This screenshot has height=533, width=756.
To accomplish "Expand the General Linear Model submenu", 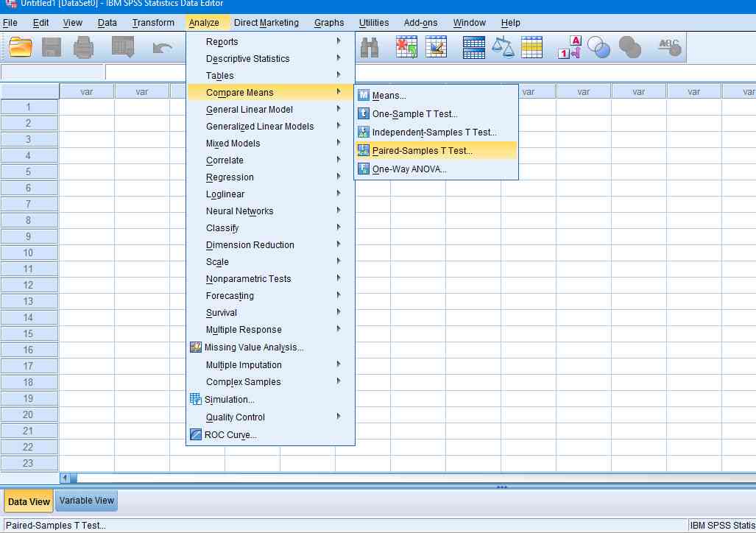I will click(x=270, y=110).
